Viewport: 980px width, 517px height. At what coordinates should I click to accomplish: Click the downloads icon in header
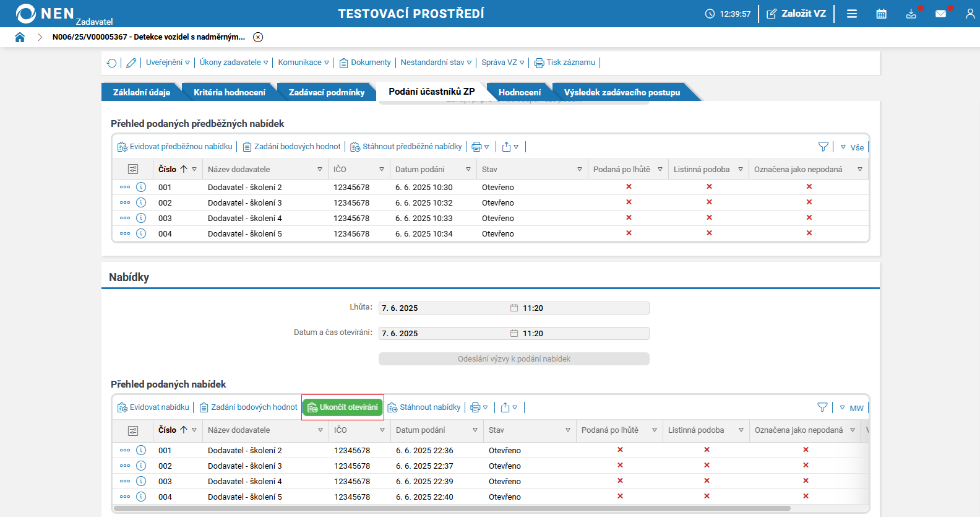click(x=911, y=14)
